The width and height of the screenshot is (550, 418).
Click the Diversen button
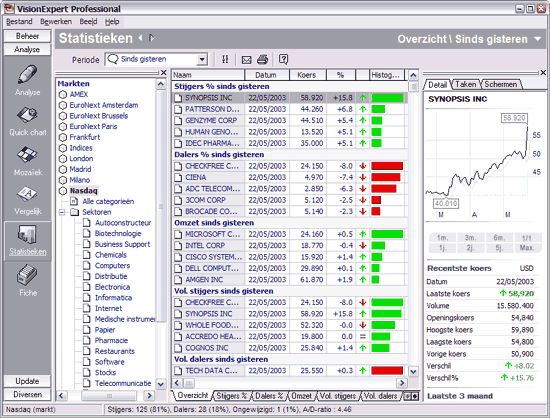point(27,395)
